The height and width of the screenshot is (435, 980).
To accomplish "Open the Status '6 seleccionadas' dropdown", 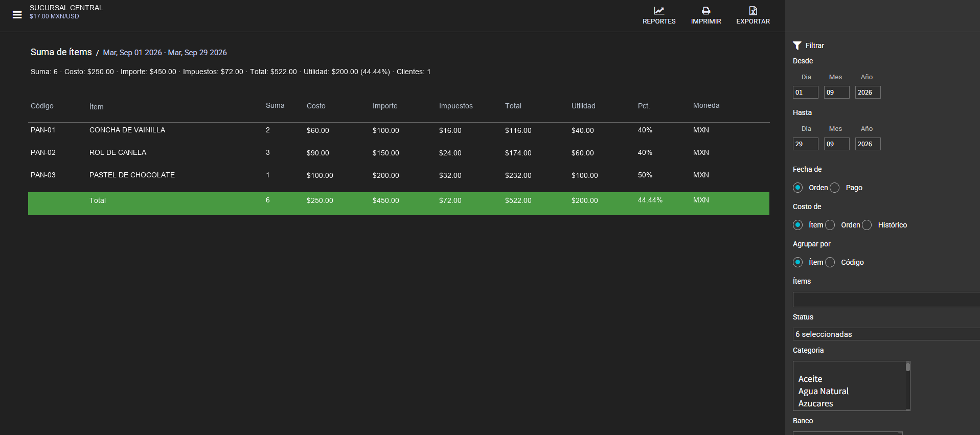I will 886,334.
